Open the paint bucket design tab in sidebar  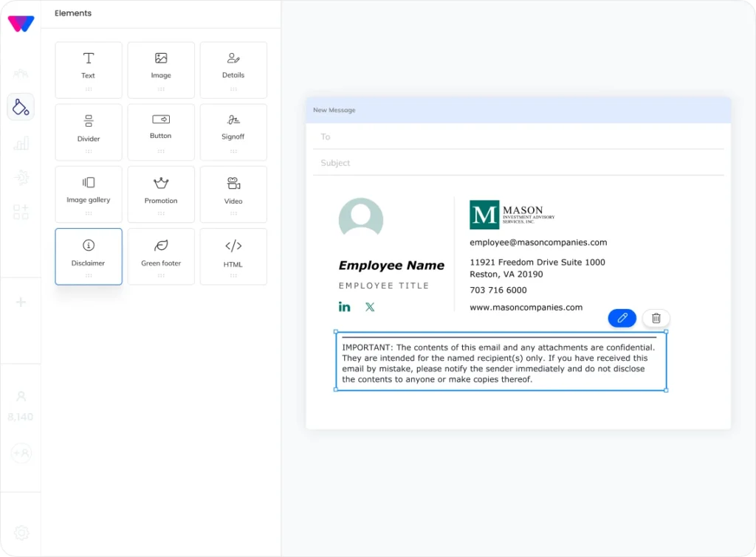[x=21, y=107]
